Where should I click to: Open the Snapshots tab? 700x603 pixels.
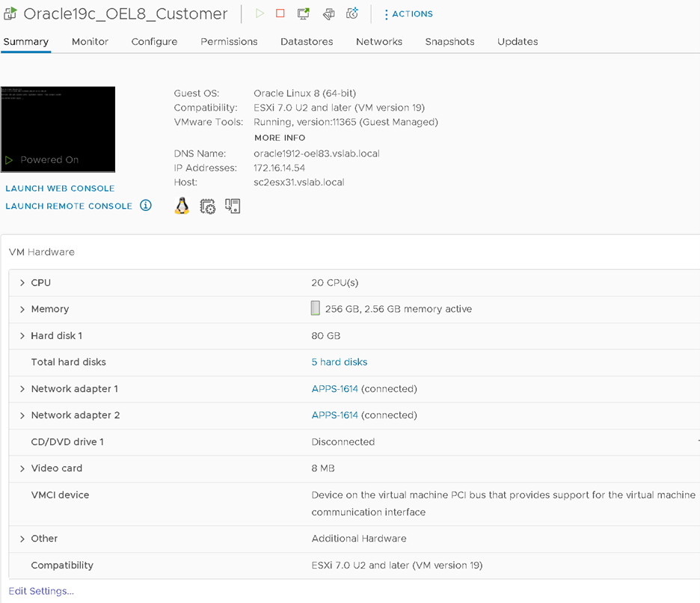pyautogui.click(x=449, y=42)
